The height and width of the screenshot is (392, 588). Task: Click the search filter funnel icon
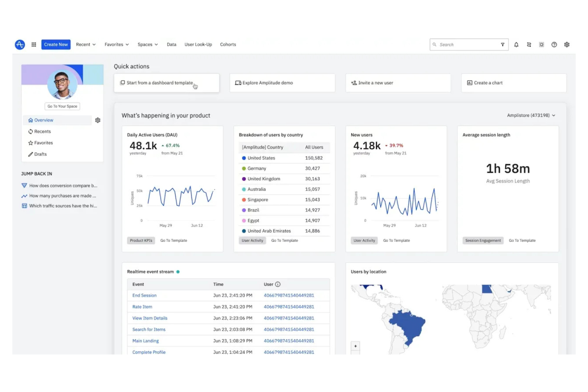coord(503,44)
